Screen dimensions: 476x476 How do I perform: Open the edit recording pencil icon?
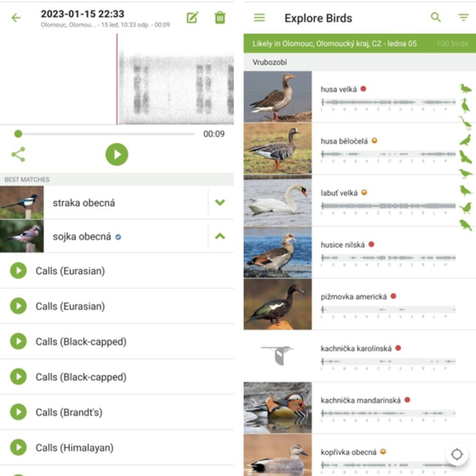192,18
